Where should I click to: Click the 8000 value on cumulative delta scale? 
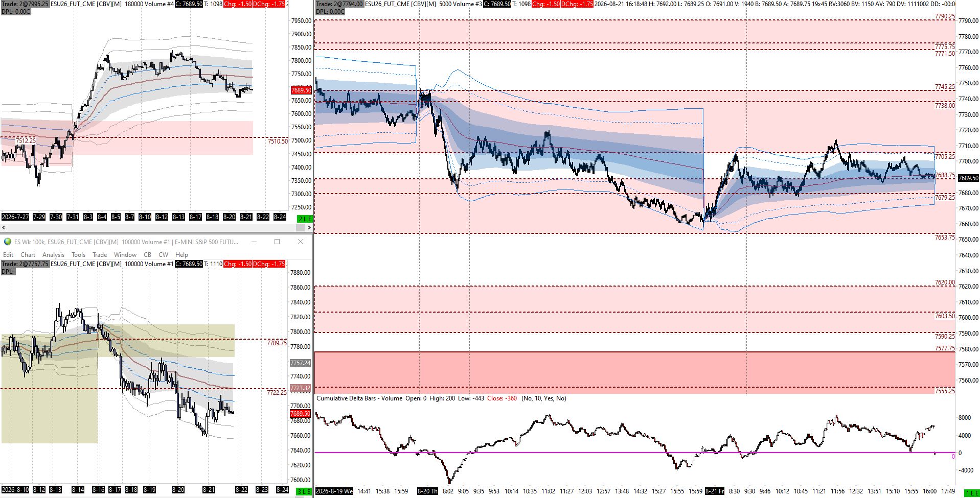965,418
